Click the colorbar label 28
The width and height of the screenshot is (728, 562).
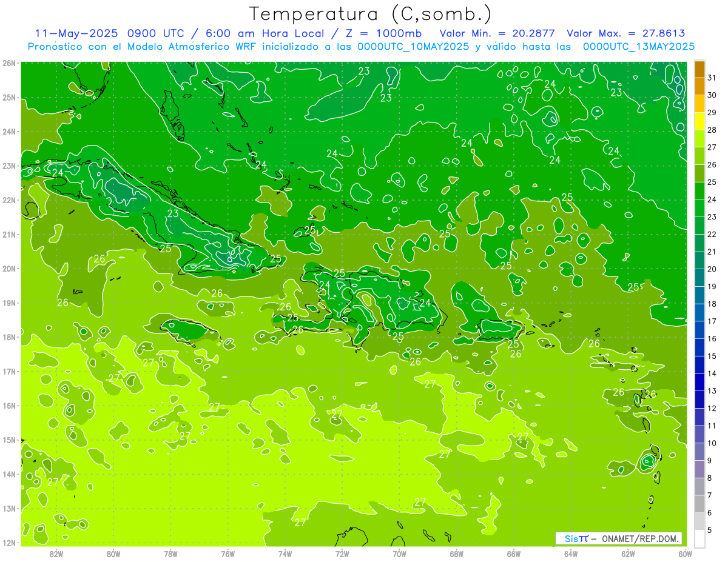(712, 130)
